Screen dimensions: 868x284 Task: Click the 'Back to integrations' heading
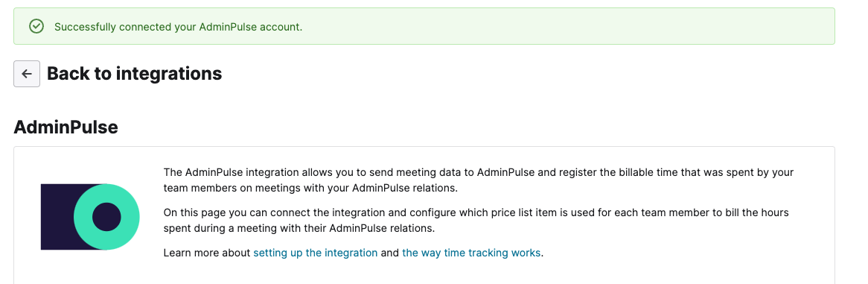point(135,73)
